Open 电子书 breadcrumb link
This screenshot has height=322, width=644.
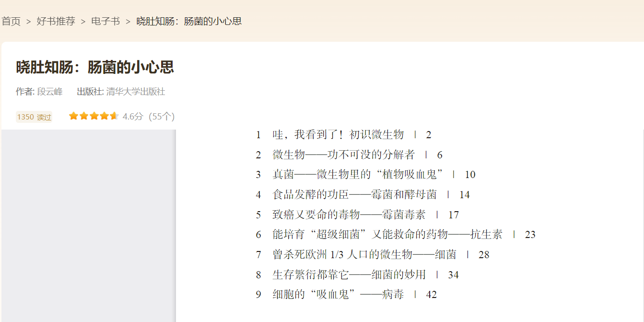tap(105, 21)
